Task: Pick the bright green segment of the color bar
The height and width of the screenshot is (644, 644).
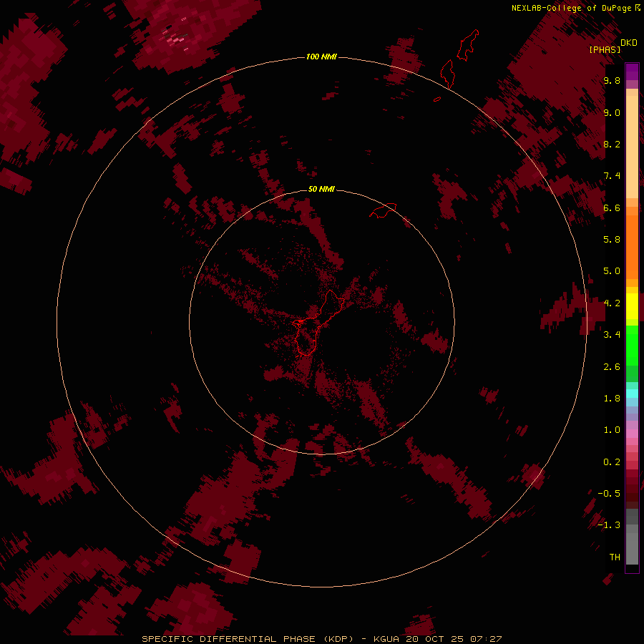Action: [x=632, y=345]
